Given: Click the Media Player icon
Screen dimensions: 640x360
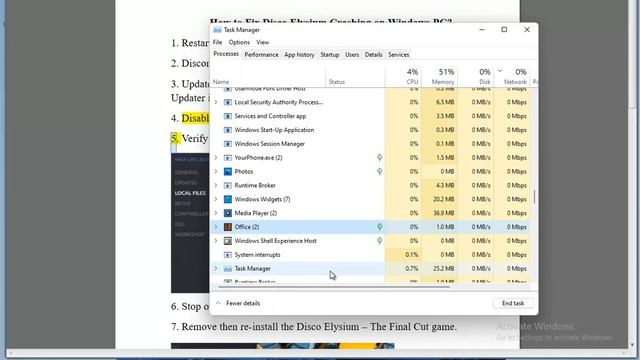Looking at the screenshot, I should pyautogui.click(x=228, y=213).
